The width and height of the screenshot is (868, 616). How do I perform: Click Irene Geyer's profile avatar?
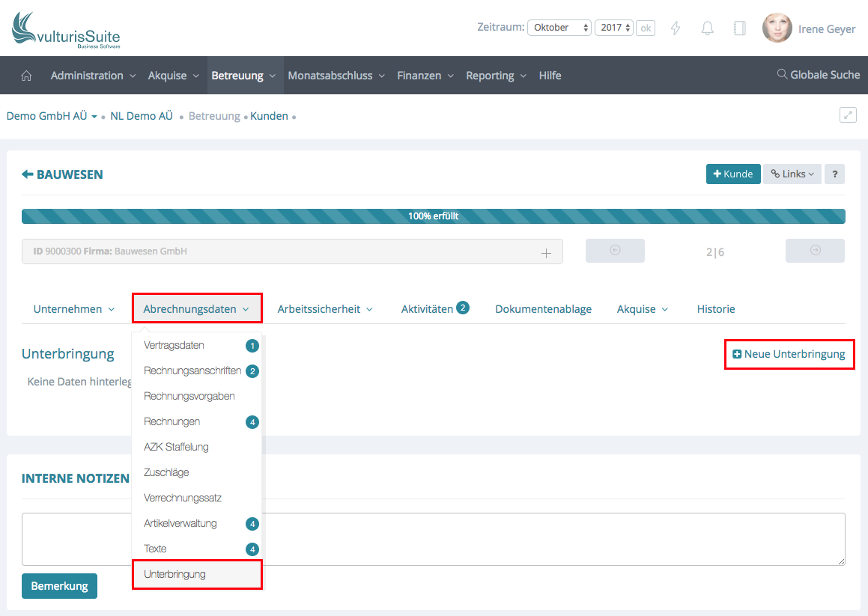[777, 28]
